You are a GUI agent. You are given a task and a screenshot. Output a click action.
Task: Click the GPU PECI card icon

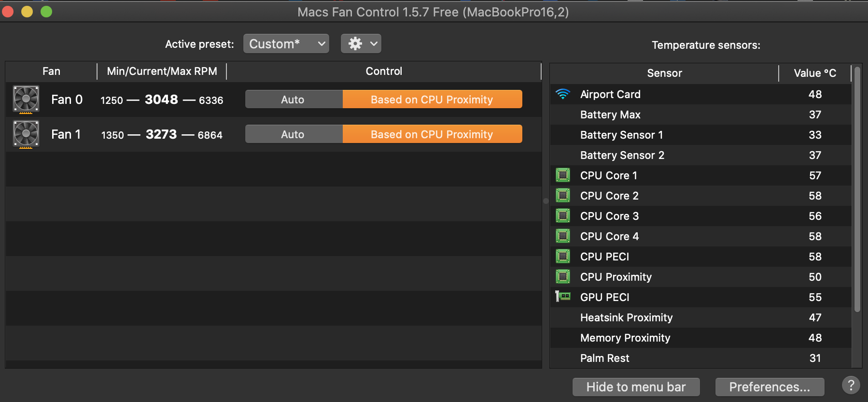[x=563, y=297]
